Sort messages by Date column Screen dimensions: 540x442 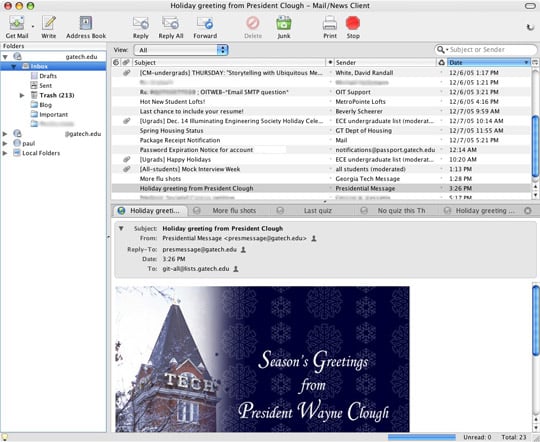click(488, 62)
